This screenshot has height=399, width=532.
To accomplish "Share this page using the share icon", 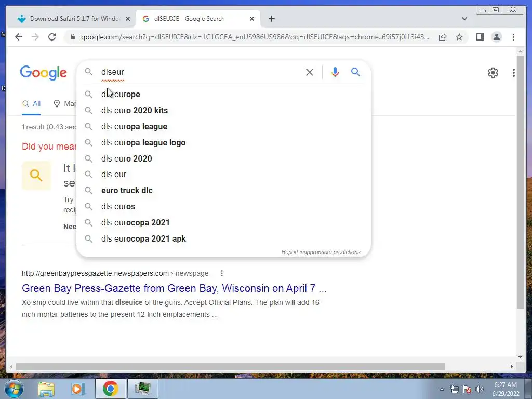I will pos(443,37).
